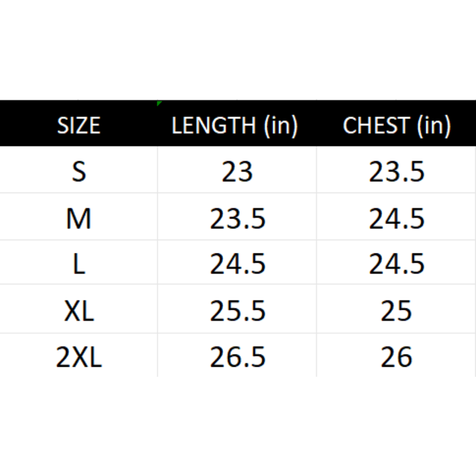The image size is (476, 476).
Task: Click the word CHEST in header
Action: tap(376, 126)
